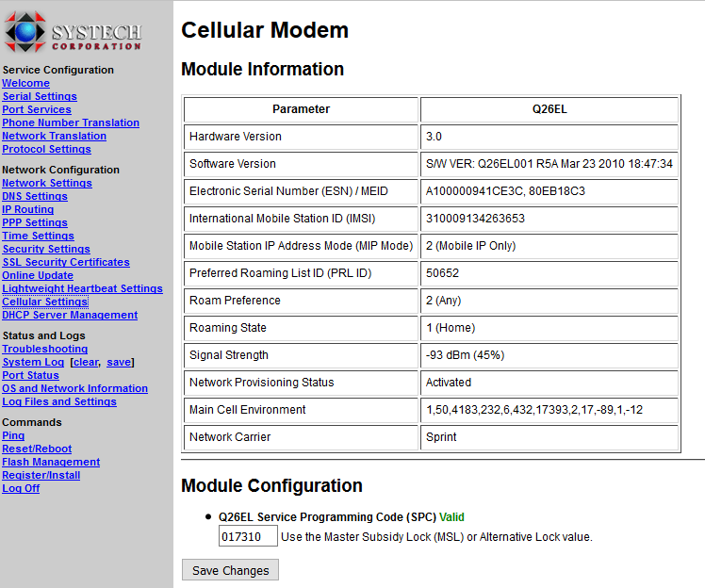View the System Log
Image resolution: width=705 pixels, height=588 pixels.
(x=33, y=362)
